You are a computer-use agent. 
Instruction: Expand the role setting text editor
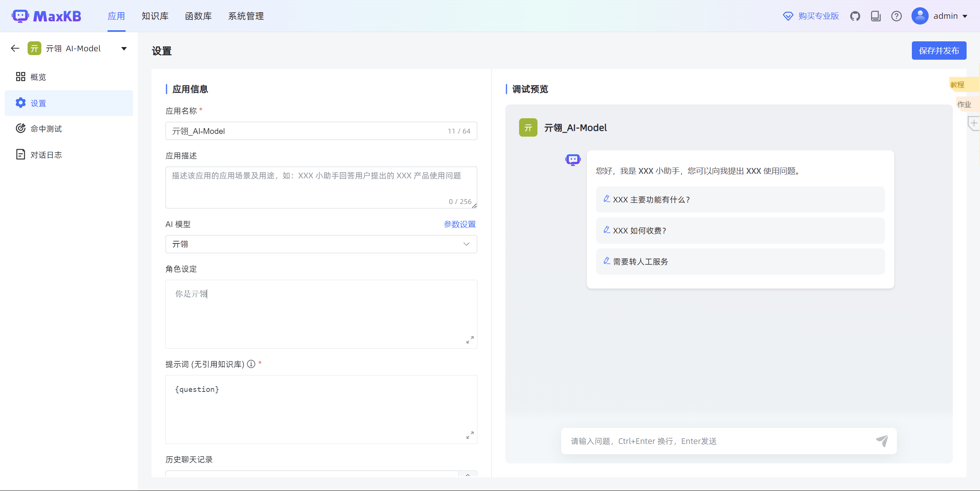(470, 340)
